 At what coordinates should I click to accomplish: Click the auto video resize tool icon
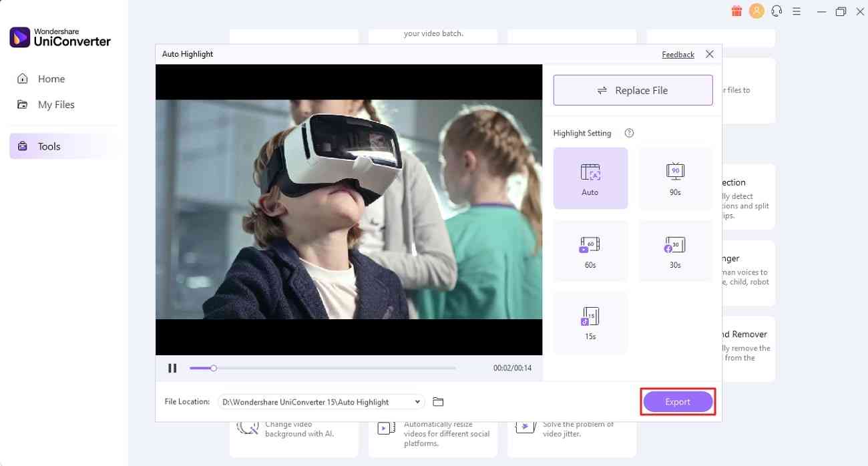[x=387, y=429]
